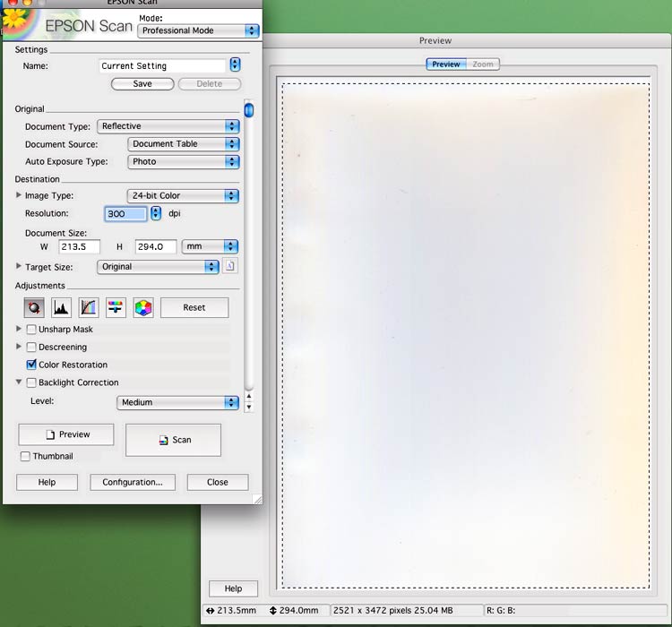Start scanning with the Scan button
The width and height of the screenshot is (672, 627).
173,440
